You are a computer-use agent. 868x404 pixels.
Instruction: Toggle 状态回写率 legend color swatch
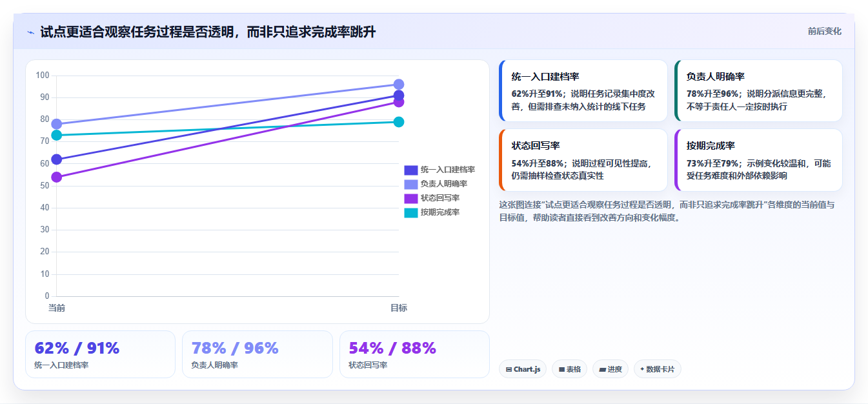[411, 198]
